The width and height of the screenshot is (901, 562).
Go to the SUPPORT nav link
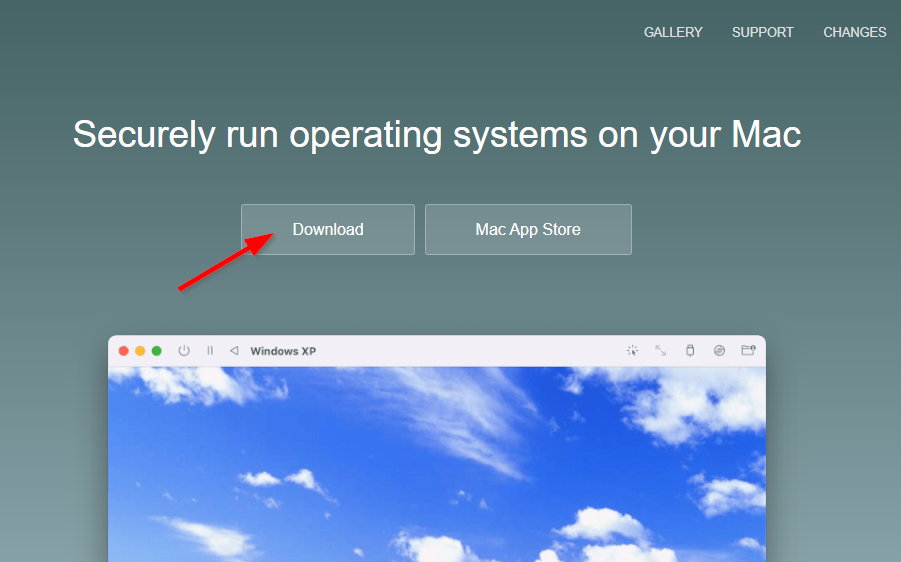click(763, 32)
